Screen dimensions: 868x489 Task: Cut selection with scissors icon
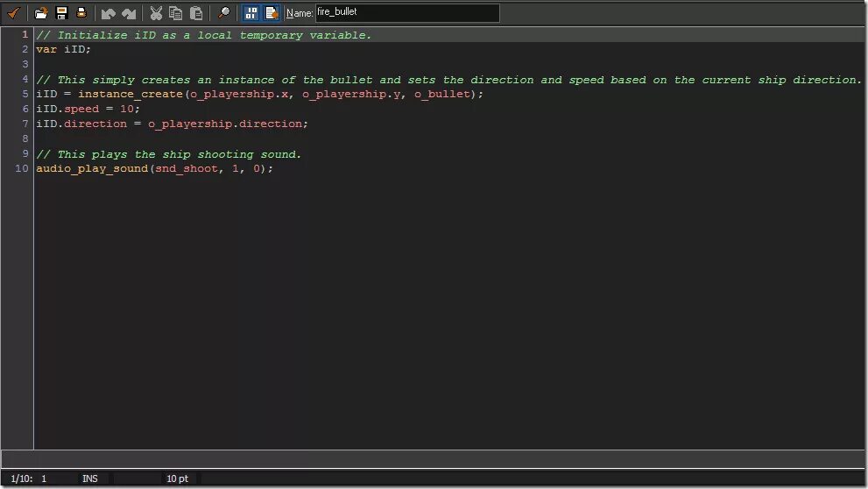[156, 13]
